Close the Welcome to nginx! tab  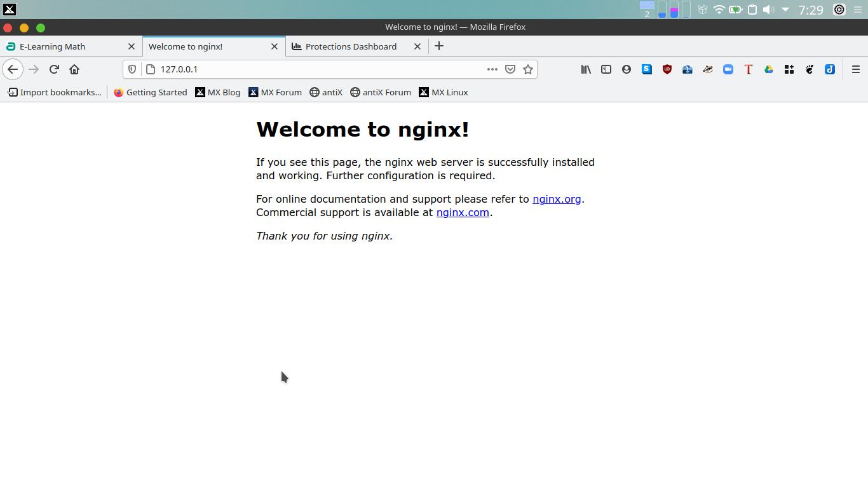tap(275, 46)
